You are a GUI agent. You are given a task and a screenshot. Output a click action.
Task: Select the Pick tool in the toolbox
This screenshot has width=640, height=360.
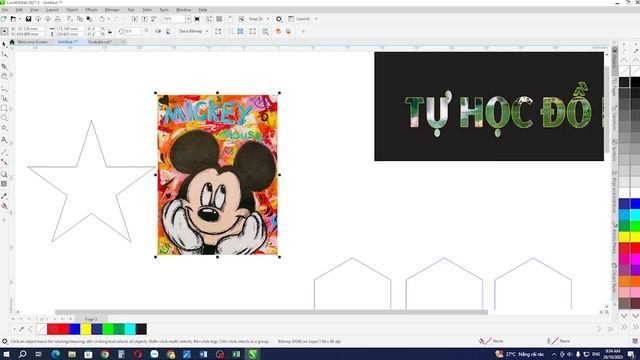[4, 44]
